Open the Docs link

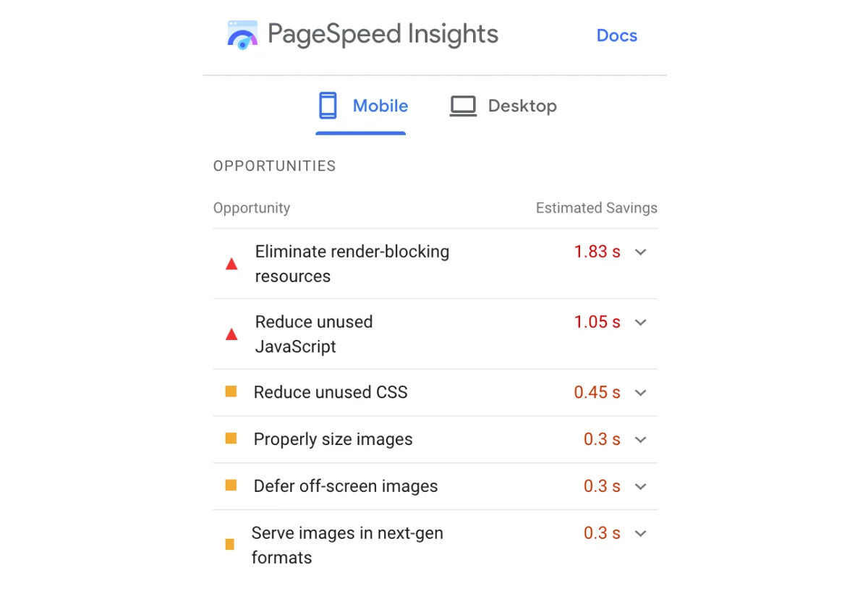[x=616, y=35]
